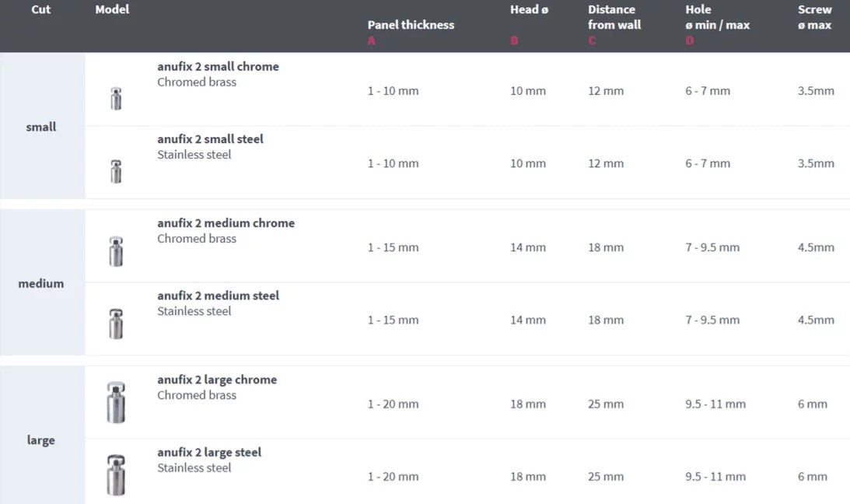The height and width of the screenshot is (504, 850).
Task: Click the anufix 2 small steel product image
Action: [x=116, y=171]
